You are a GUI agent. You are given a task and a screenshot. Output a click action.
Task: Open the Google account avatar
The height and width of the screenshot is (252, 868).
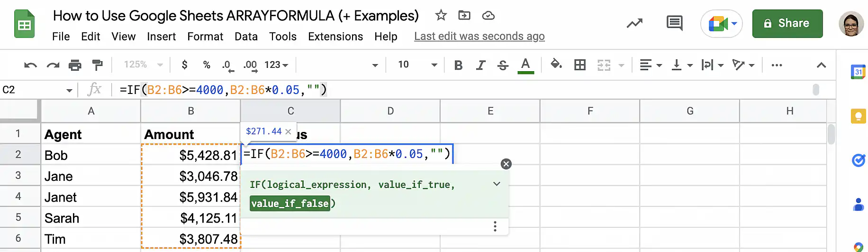(x=851, y=23)
